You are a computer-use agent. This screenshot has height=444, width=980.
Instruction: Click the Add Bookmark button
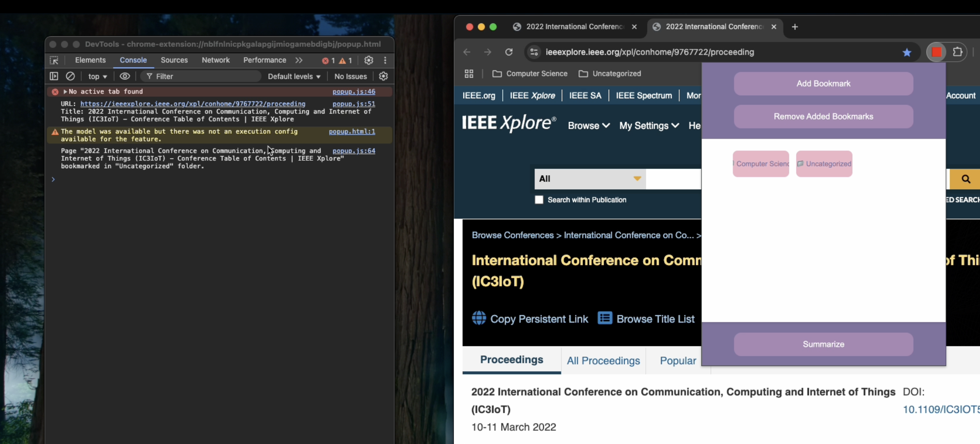coord(823,83)
